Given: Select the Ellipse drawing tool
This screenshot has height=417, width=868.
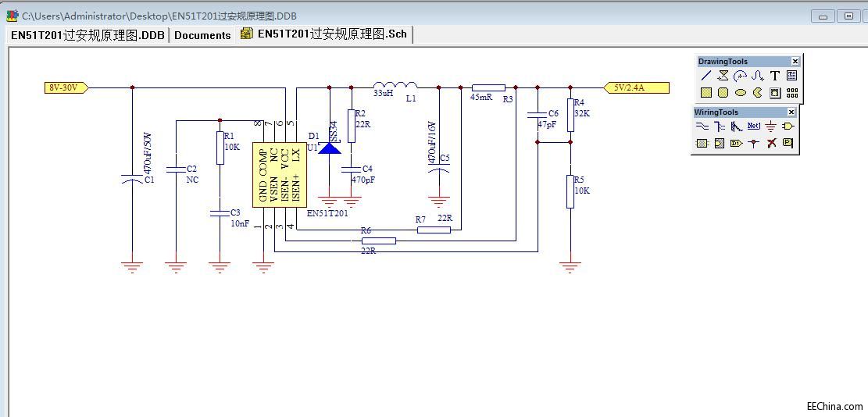Looking at the screenshot, I should click(741, 93).
